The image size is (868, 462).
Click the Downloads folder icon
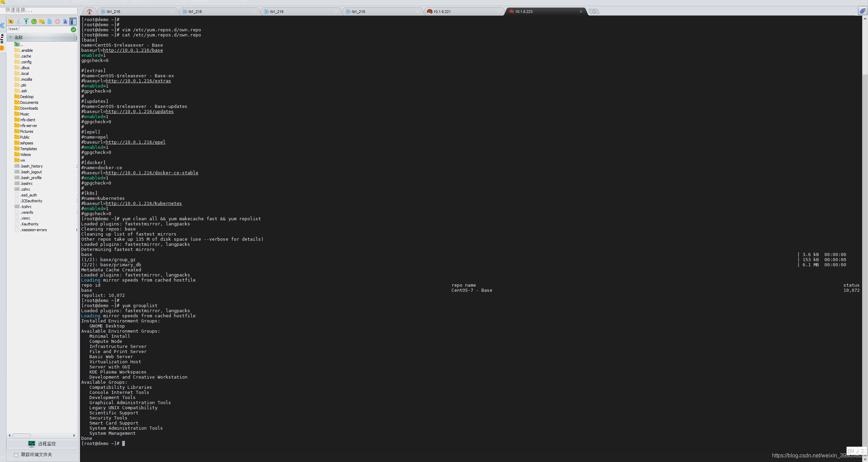tap(17, 108)
